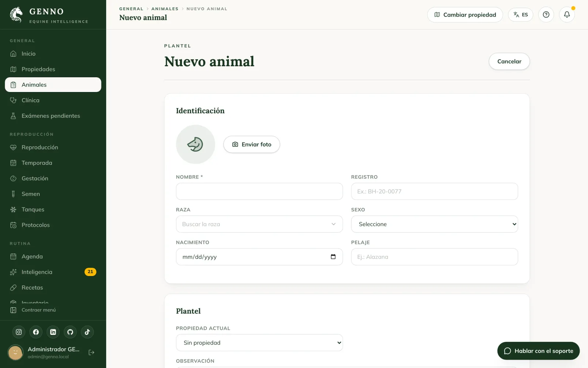This screenshot has height=368, width=588.
Task: Focus the Nombre input field
Action: pyautogui.click(x=259, y=191)
